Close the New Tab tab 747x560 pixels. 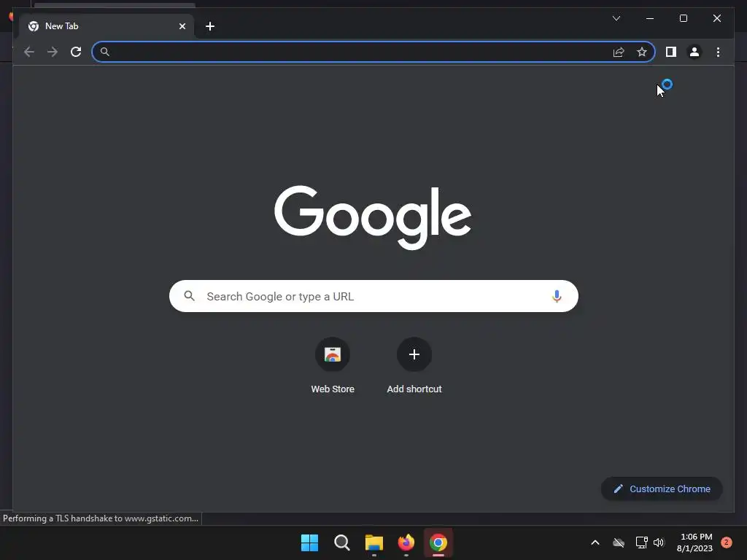pos(182,26)
